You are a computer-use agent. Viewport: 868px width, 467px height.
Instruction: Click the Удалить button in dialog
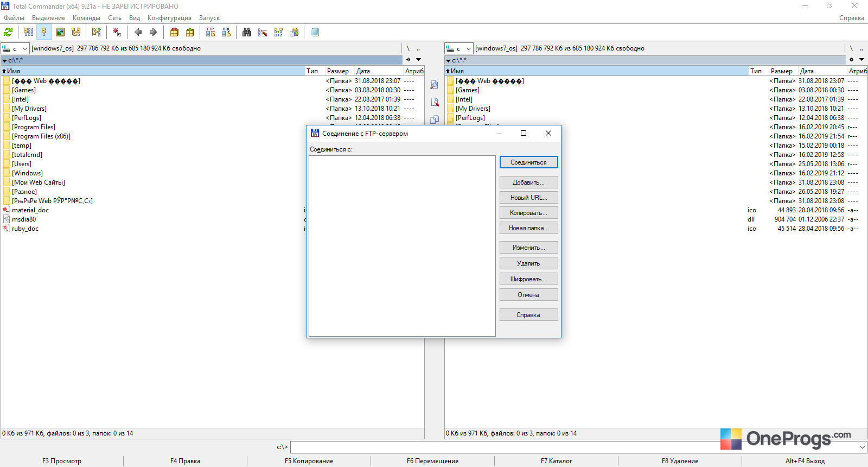tap(528, 263)
